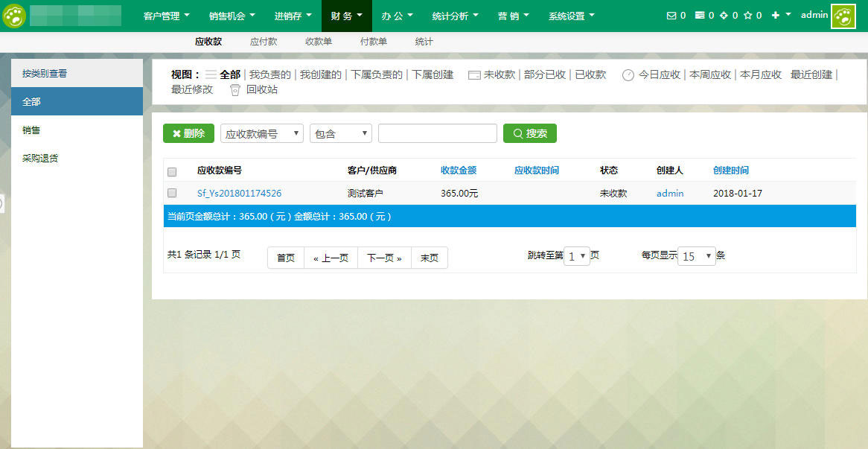Open the 包含 condition dropdown
Screen dimensions: 868x449
click(x=340, y=133)
